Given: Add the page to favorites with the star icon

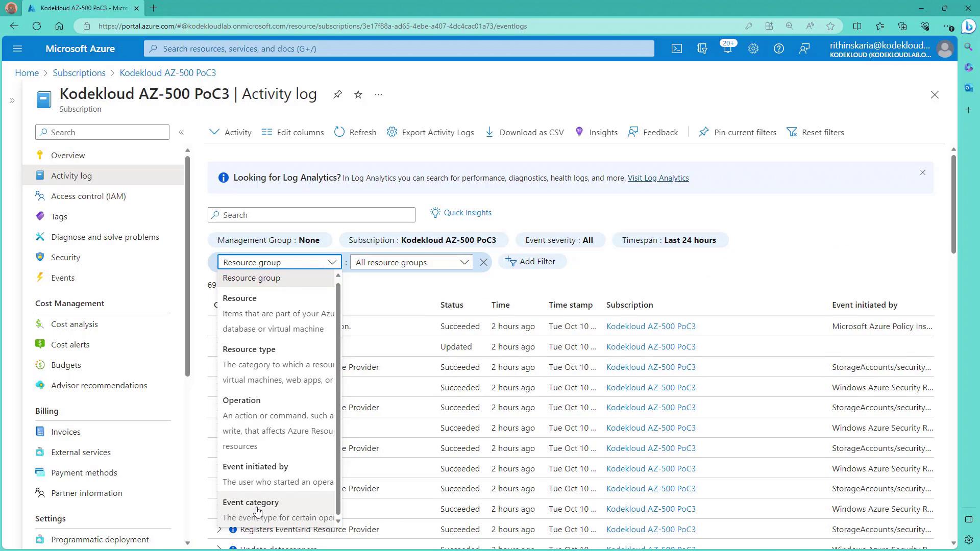Looking at the screenshot, I should [358, 94].
